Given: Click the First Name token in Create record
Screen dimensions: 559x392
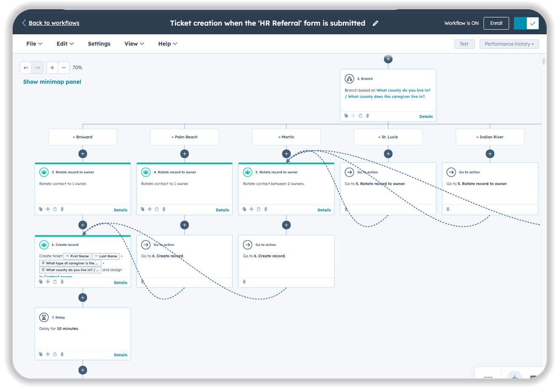Looking at the screenshot, I should [78, 256].
